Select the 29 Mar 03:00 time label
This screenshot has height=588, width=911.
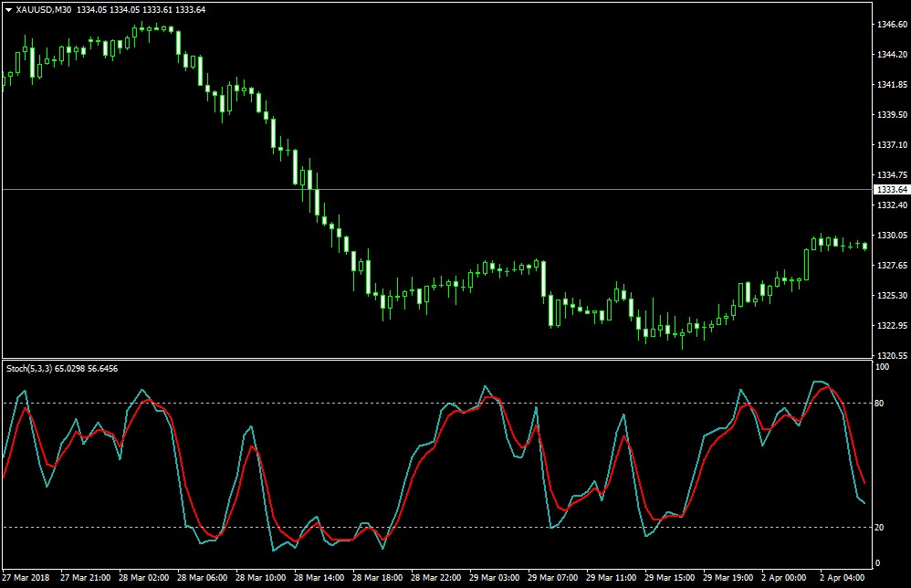click(x=494, y=578)
